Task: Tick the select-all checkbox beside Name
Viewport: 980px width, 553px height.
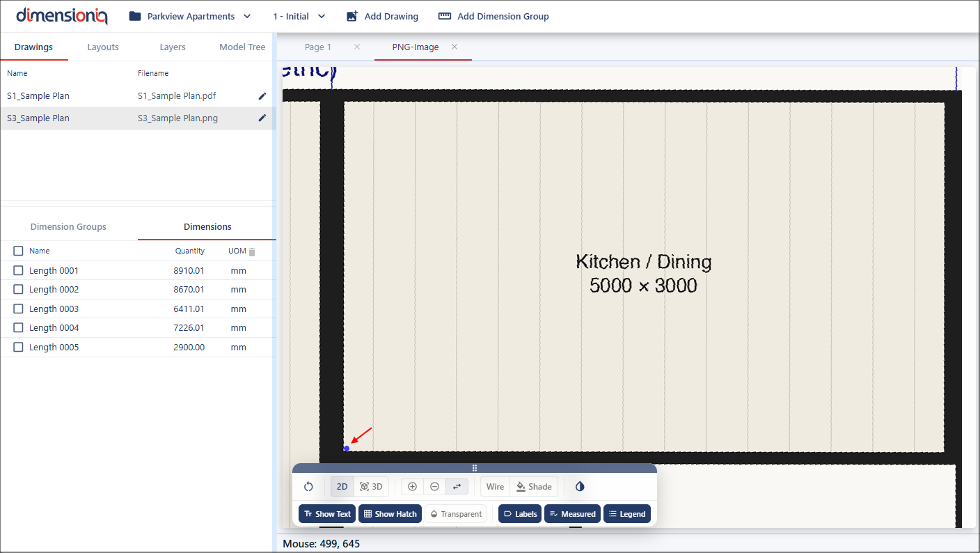Action: pos(19,251)
